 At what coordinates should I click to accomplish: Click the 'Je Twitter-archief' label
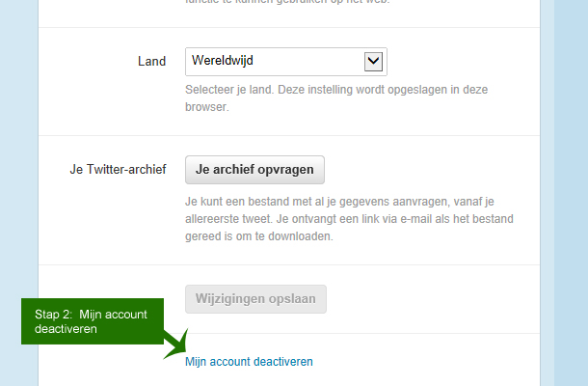click(x=118, y=169)
